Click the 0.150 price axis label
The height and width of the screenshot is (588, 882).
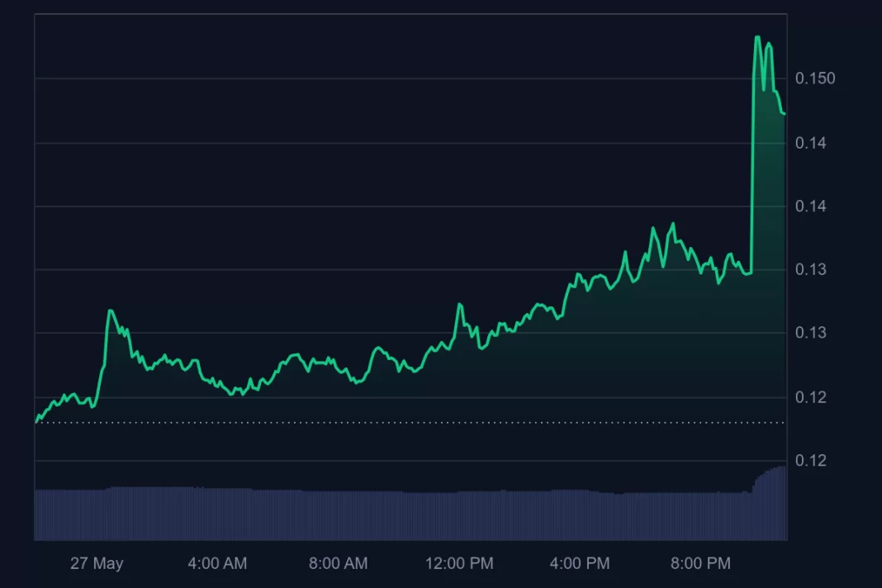coord(815,78)
